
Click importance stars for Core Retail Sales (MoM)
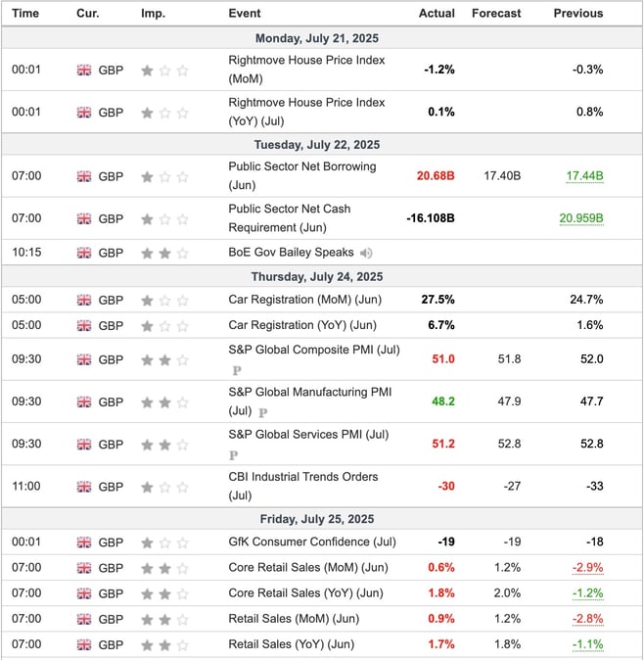(164, 569)
